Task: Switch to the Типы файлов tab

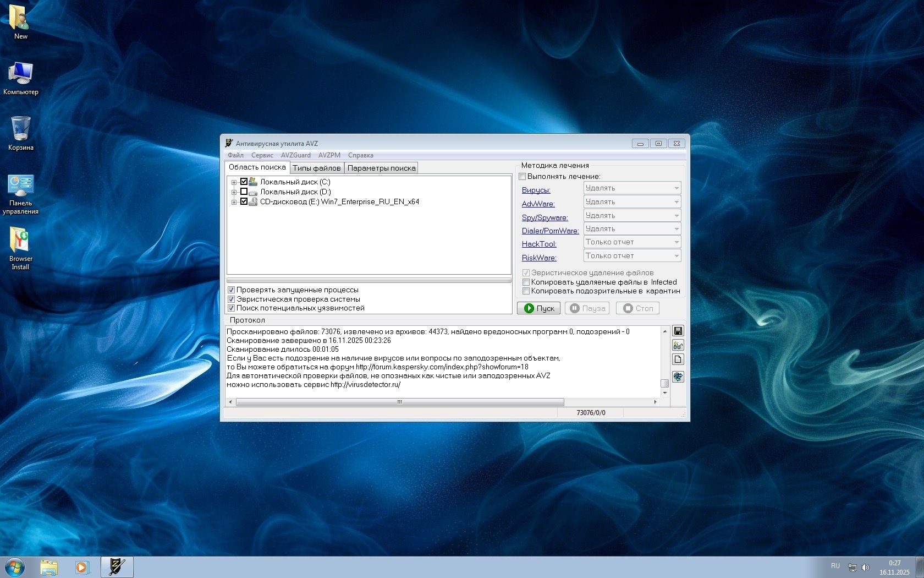Action: (316, 168)
